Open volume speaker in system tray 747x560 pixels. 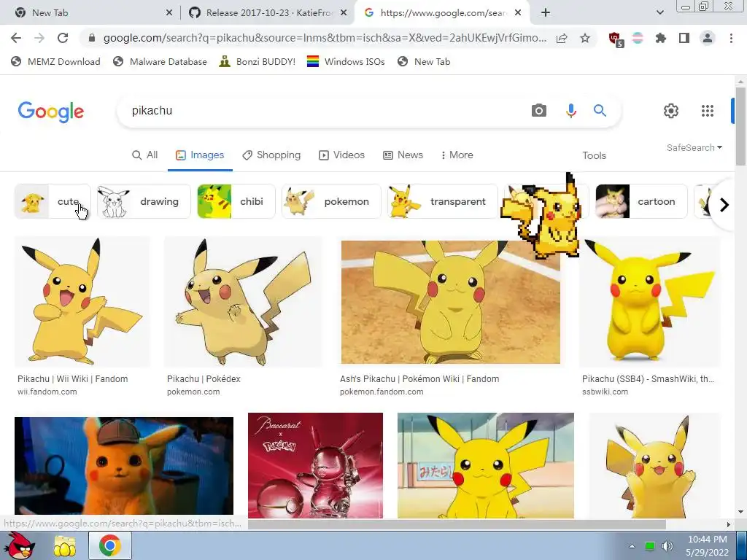(x=667, y=546)
